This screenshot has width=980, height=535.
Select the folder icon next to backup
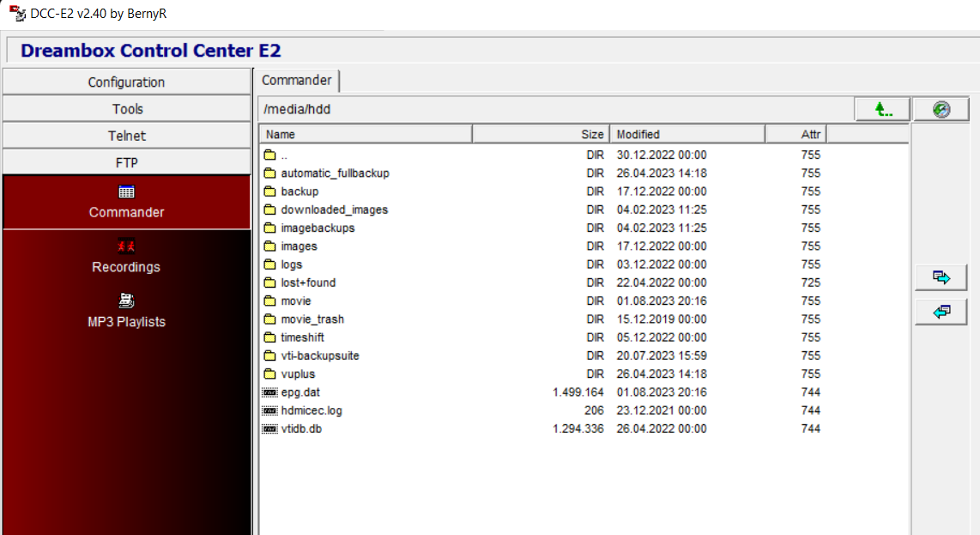[x=269, y=191]
